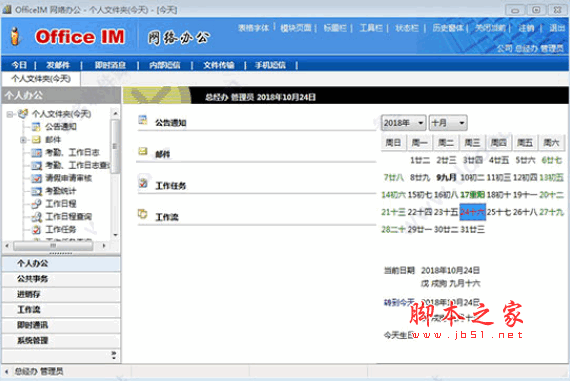
Task: Expand the 邮件 tree node
Action: [23, 140]
